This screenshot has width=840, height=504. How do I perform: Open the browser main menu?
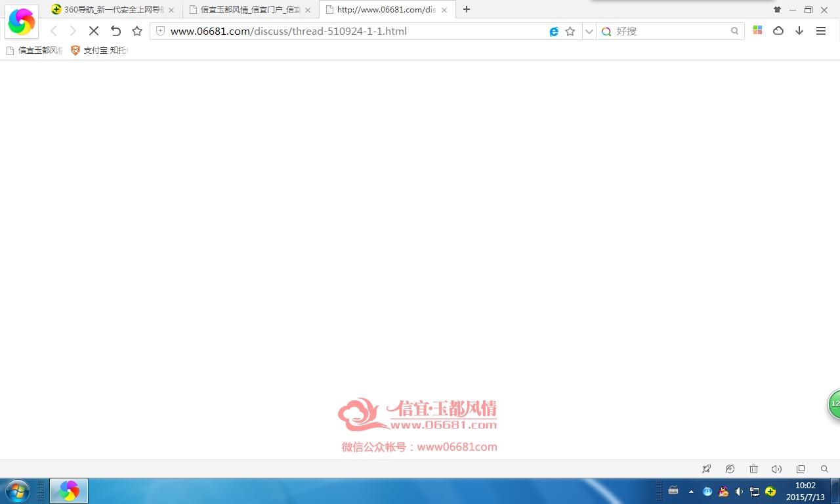coord(821,31)
